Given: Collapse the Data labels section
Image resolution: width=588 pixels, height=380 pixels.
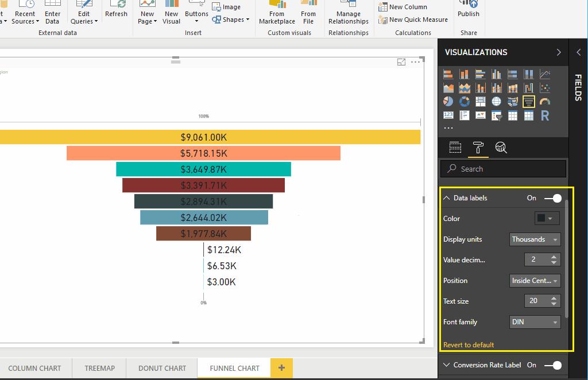Looking at the screenshot, I should pyautogui.click(x=446, y=198).
